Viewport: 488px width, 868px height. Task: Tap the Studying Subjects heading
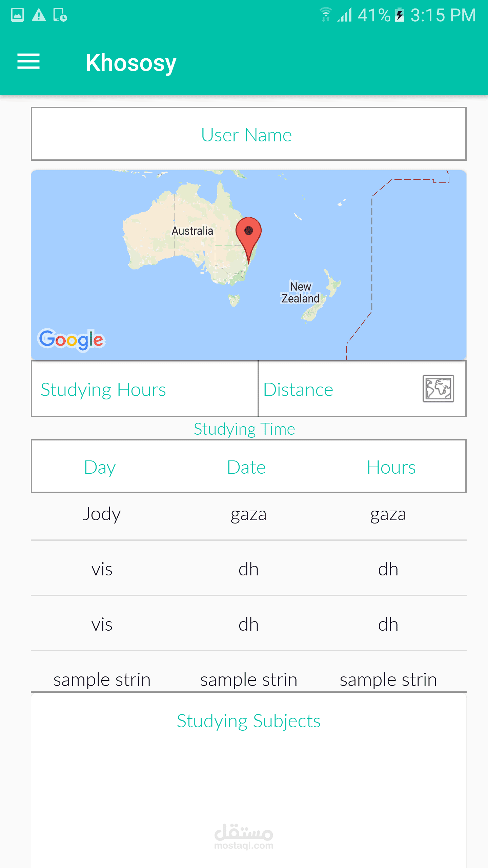click(x=248, y=721)
